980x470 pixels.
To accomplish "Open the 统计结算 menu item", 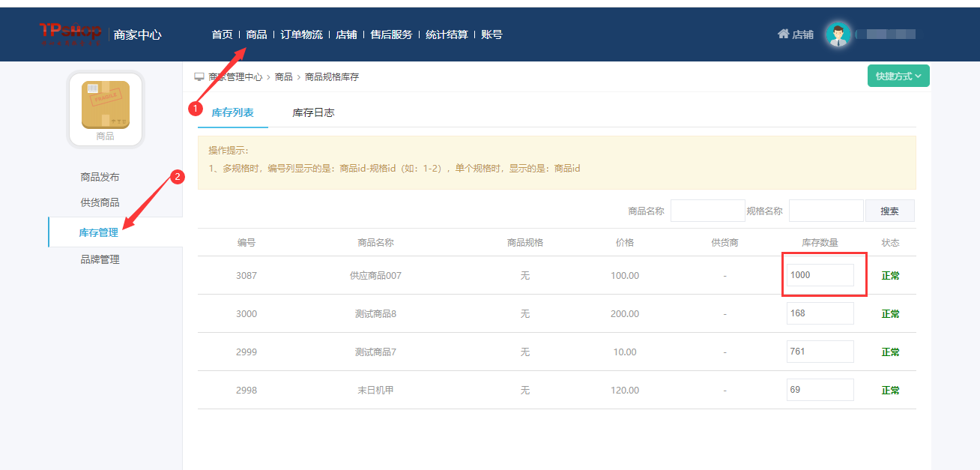I will pyautogui.click(x=447, y=34).
